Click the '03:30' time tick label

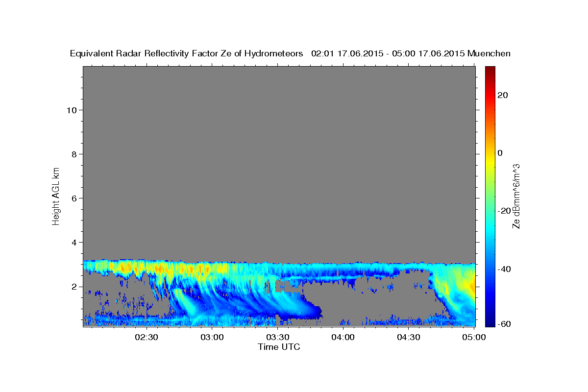point(278,338)
